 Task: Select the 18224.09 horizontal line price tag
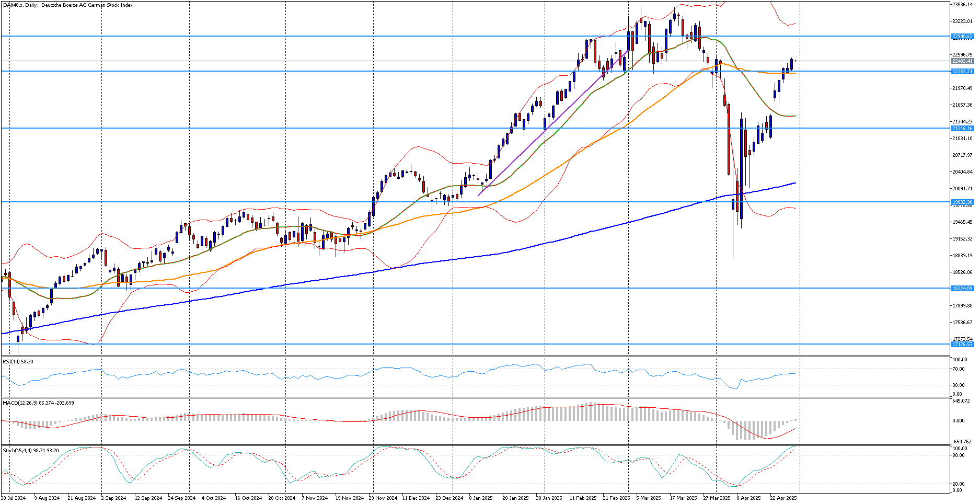coord(962,288)
